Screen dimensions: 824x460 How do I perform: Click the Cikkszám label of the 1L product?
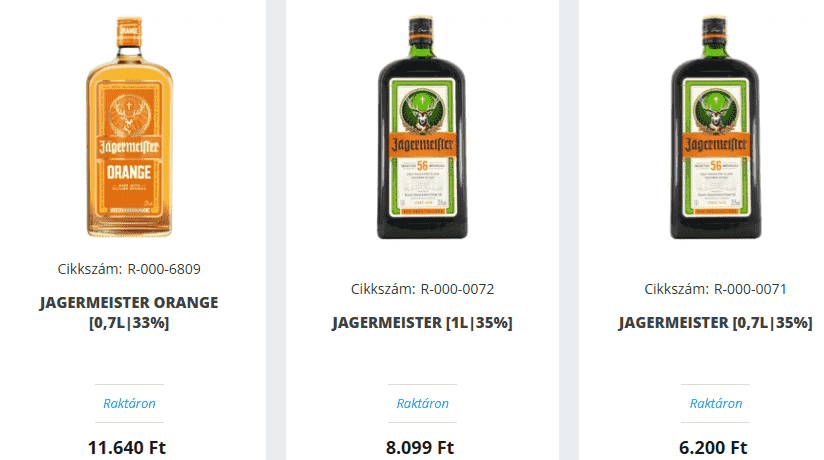click(383, 289)
